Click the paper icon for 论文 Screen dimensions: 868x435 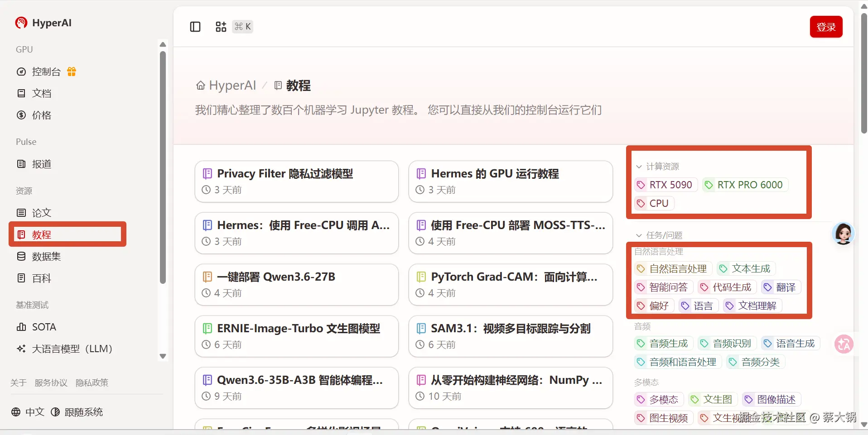21,213
